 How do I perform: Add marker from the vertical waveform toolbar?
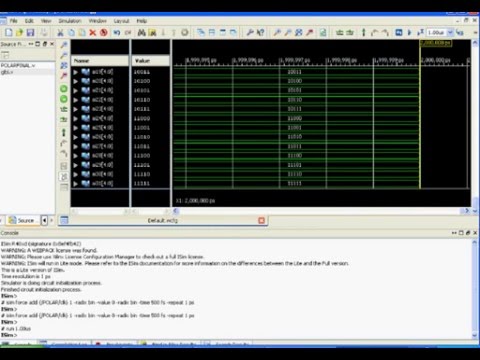[64, 132]
